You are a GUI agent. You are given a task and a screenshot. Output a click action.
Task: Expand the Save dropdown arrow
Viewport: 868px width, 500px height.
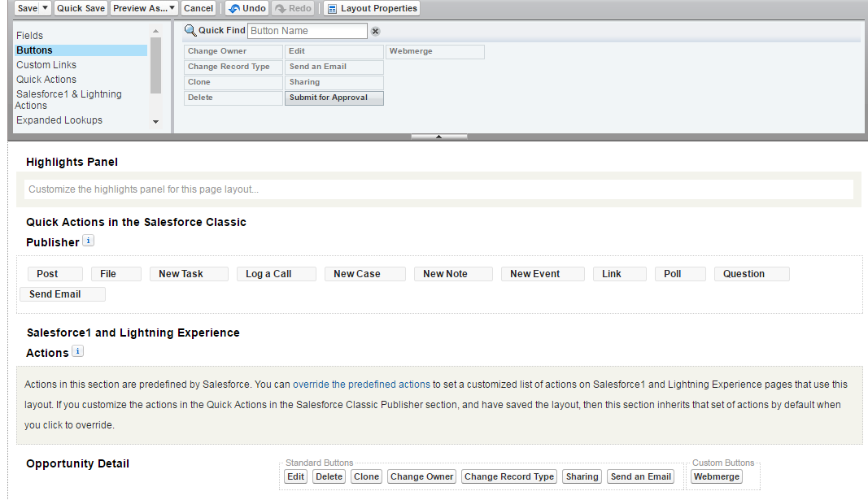click(x=46, y=8)
